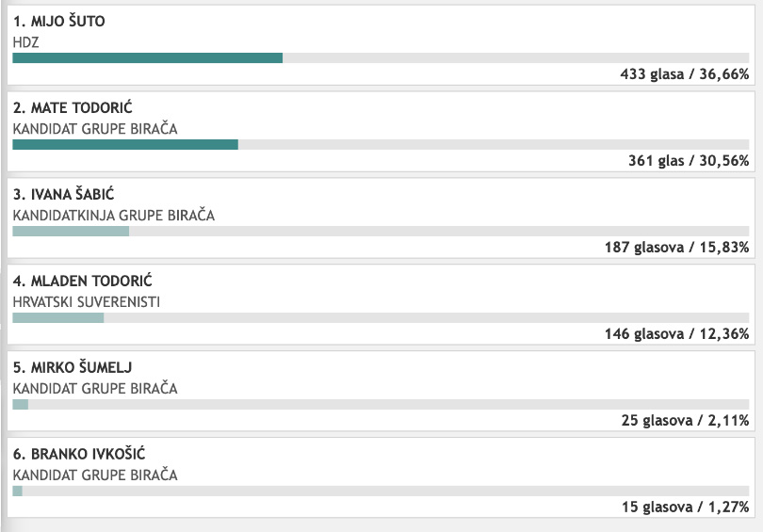Click Mladen Todorić's light teal bar

[58, 317]
